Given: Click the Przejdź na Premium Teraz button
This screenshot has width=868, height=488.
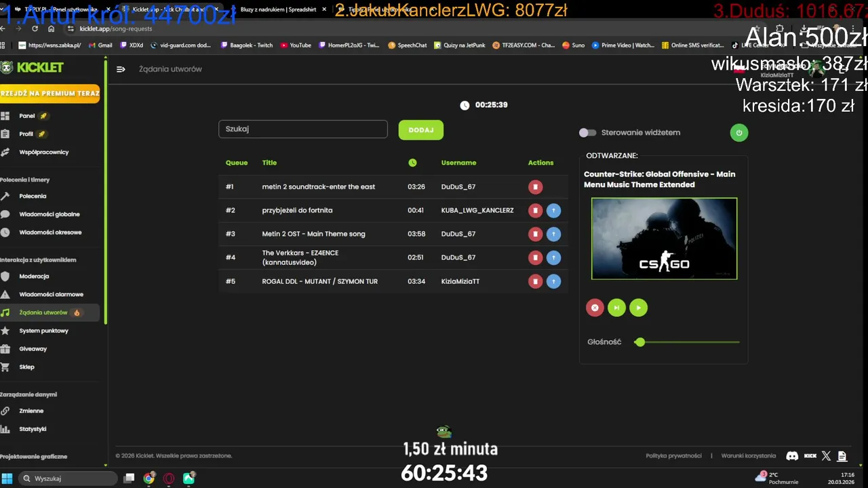Looking at the screenshot, I should pyautogui.click(x=50, y=94).
